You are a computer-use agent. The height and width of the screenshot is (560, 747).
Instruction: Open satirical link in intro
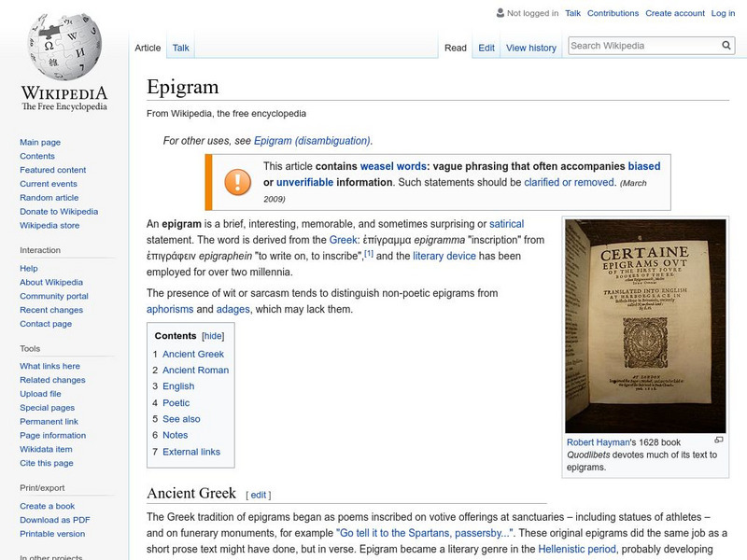click(506, 224)
